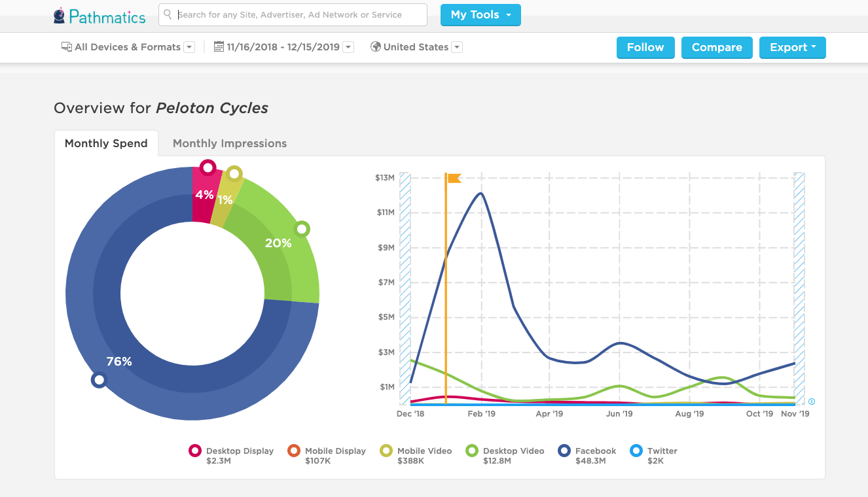
Task: Toggle the Desktop Video legend series
Action: (x=505, y=455)
